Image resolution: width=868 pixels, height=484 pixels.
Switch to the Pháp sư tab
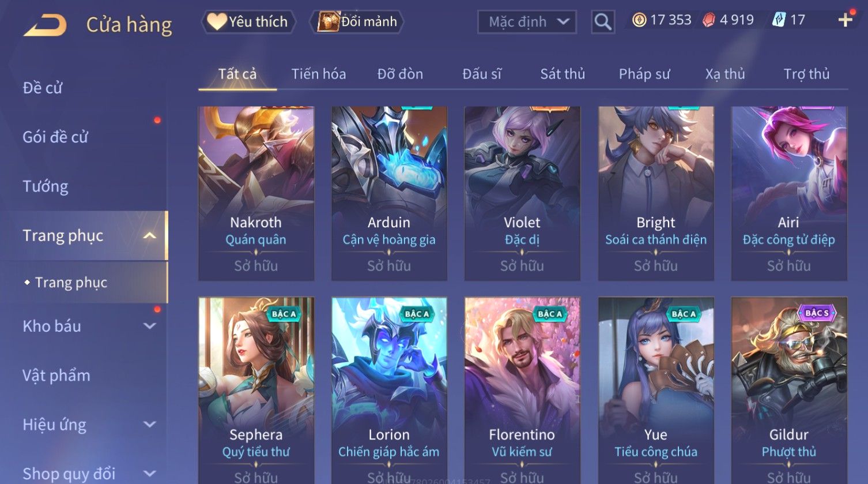[644, 74]
